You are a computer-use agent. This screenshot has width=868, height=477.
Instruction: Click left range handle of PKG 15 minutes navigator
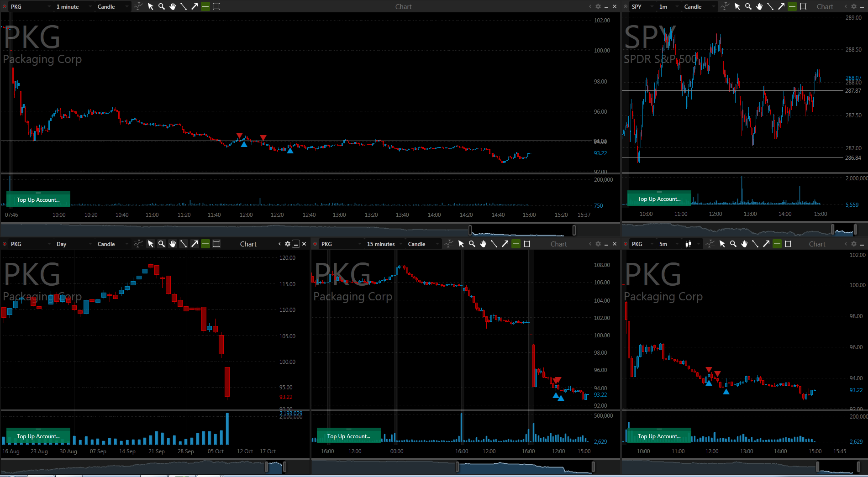tap(457, 467)
